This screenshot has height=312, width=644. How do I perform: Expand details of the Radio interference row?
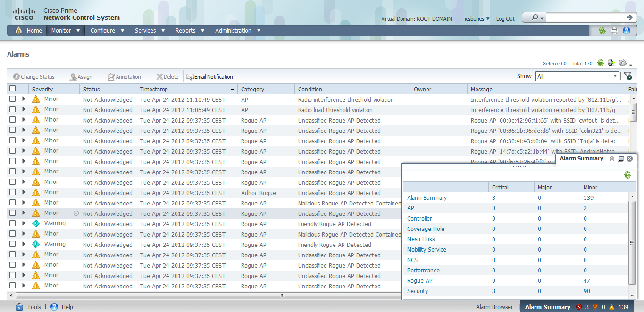pos(24,99)
